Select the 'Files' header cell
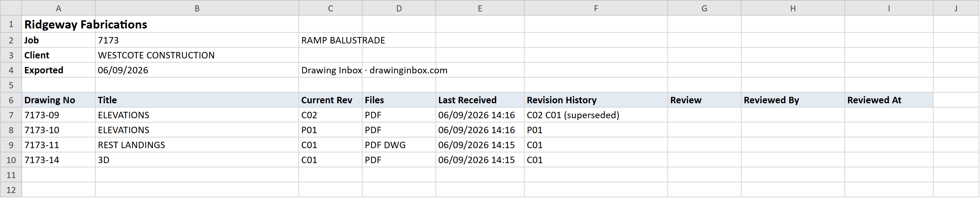This screenshot has height=198, width=980. 399,100
